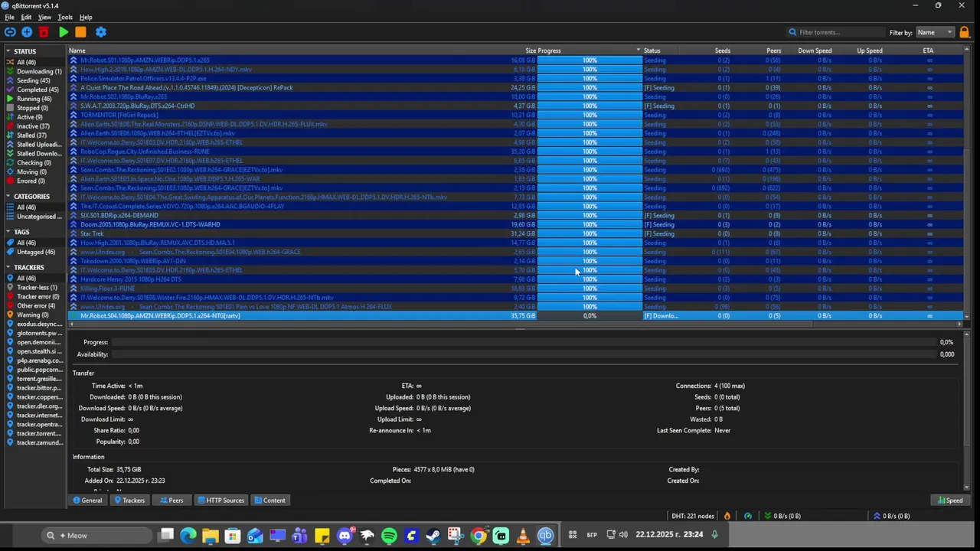Click in the Filter torrents search field
The image size is (980, 551).
coord(841,32)
